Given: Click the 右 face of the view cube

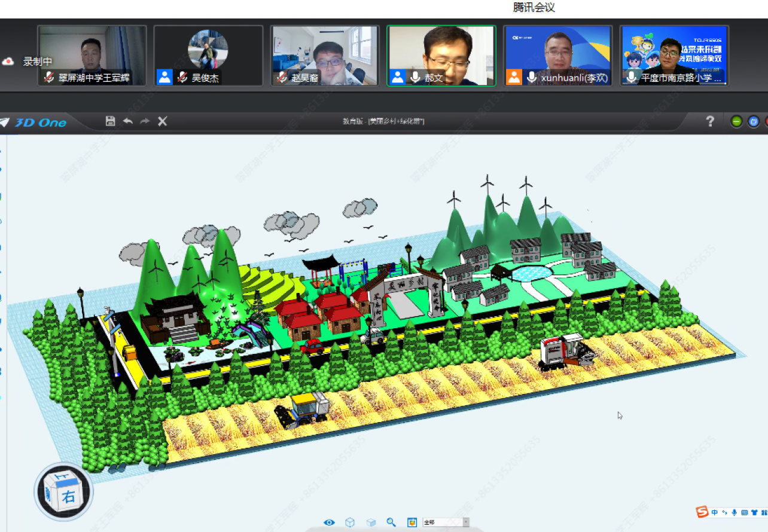Looking at the screenshot, I should coord(69,497).
